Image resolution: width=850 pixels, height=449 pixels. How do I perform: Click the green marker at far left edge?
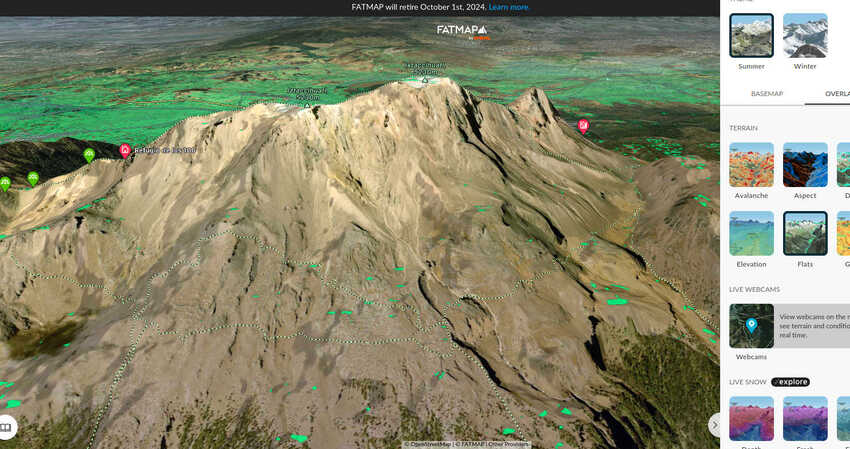click(x=5, y=184)
